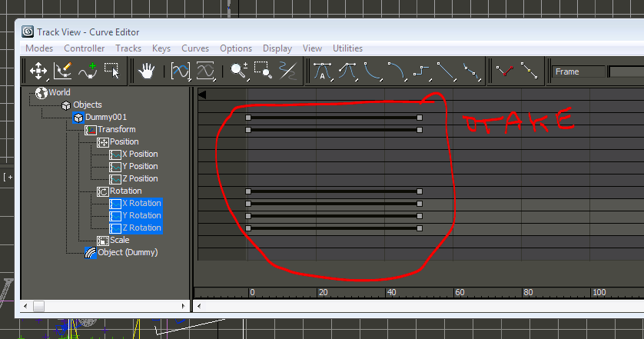Viewport: 644px width, 339px height.
Task: Set tangents to Spline (custom)
Action: coord(348,71)
